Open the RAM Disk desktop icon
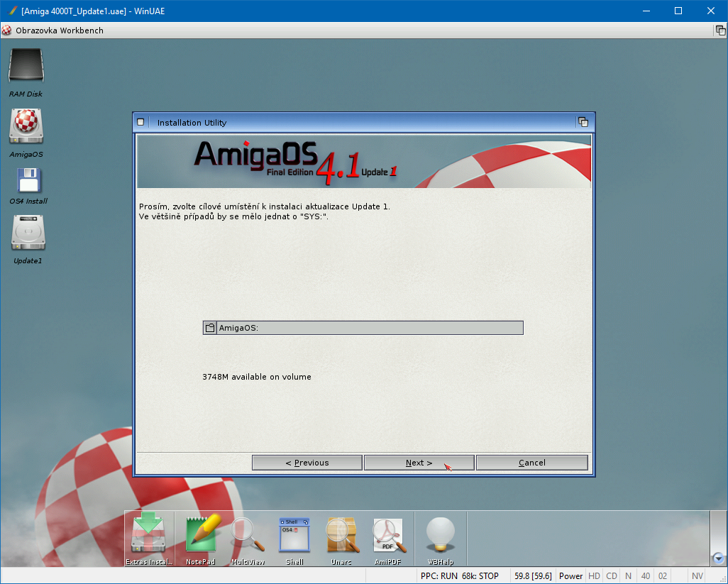 [26, 67]
